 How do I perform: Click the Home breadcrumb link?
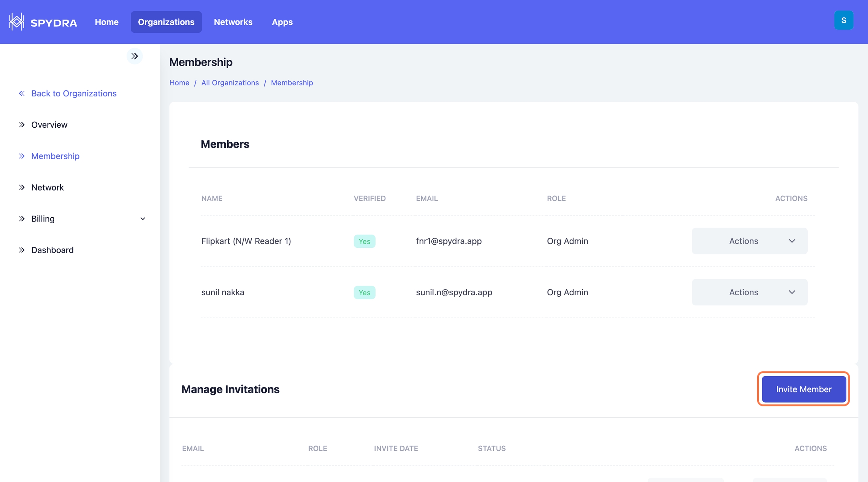click(179, 83)
